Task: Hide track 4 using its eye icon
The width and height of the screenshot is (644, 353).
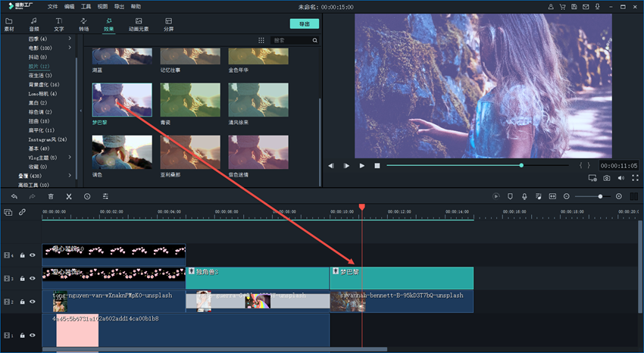Action: 33,255
